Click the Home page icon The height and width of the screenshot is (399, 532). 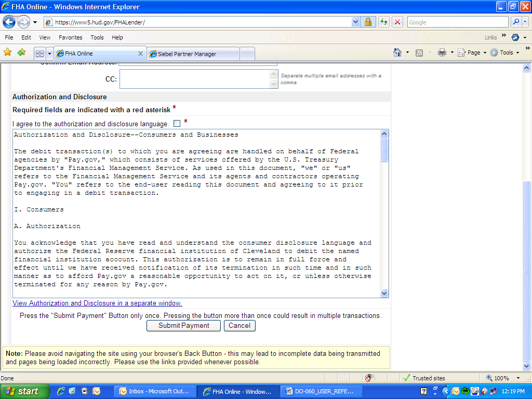397,52
